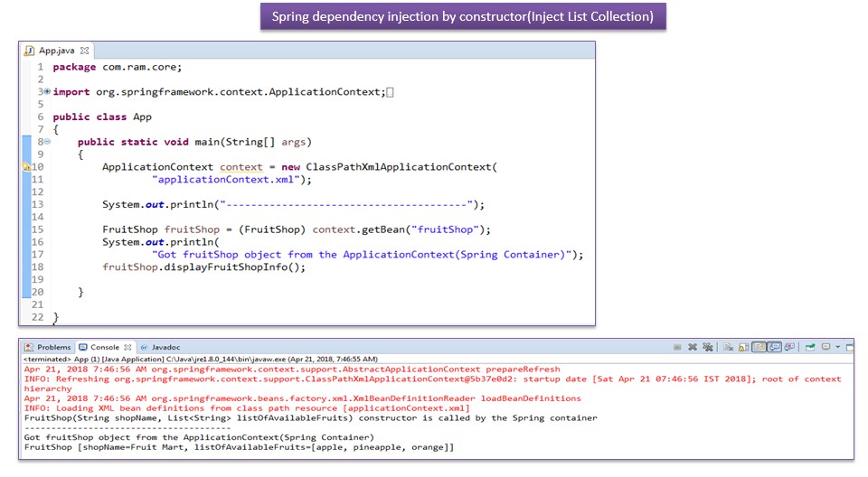Toggle the Word Wrap button in Console toolbar
This screenshot has height=477, width=868.
tap(759, 347)
